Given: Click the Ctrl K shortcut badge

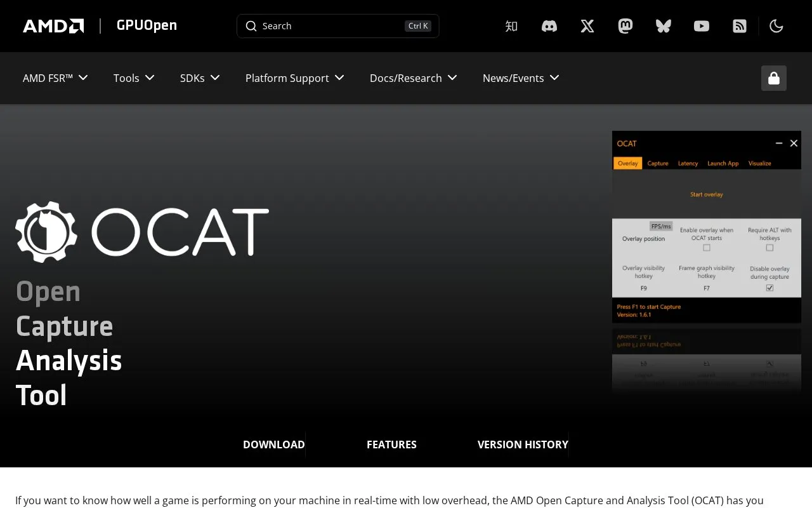Looking at the screenshot, I should click(418, 26).
